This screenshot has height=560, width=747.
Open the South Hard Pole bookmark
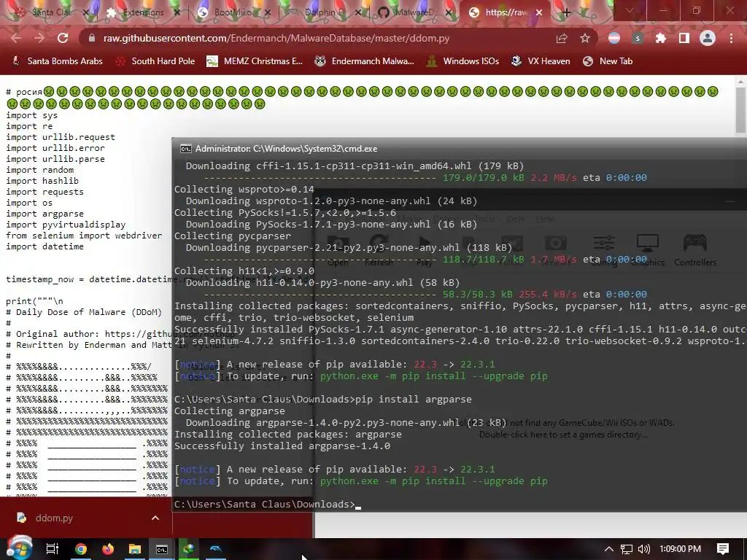point(155,61)
